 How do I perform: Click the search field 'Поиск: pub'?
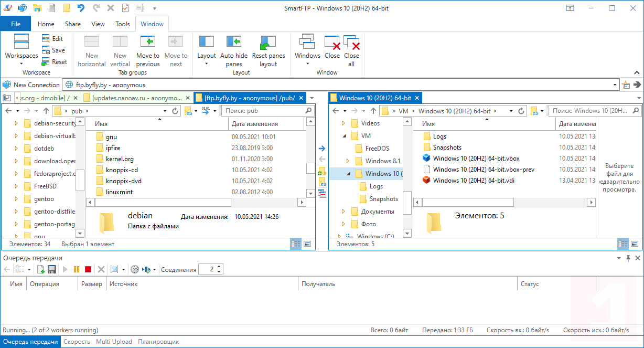click(267, 111)
